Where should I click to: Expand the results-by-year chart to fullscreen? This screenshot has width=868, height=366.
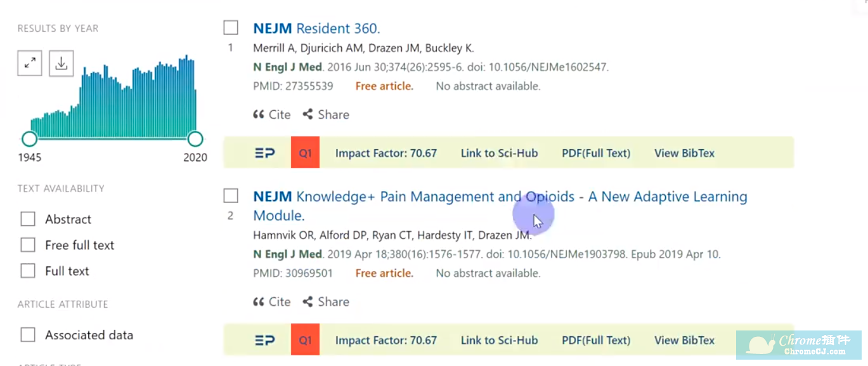pos(29,63)
